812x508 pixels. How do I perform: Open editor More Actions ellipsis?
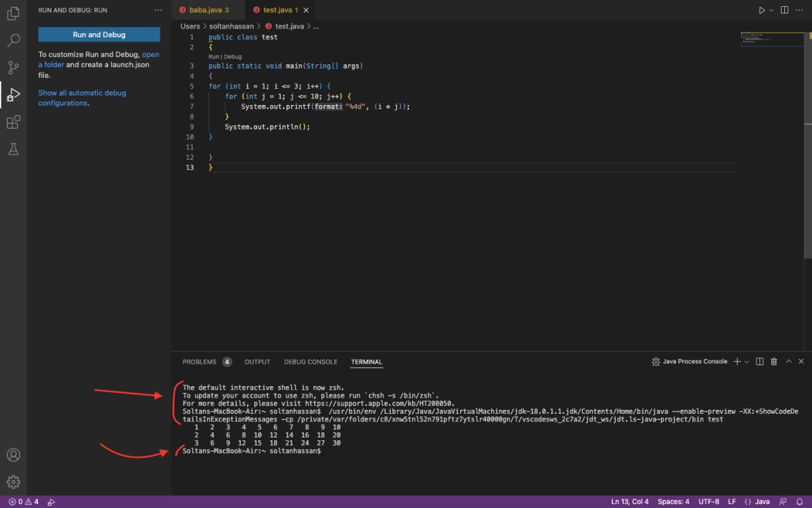point(800,10)
